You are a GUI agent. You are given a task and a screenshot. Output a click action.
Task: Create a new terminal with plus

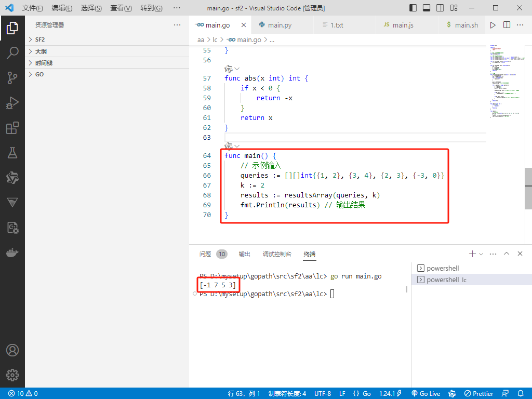click(x=472, y=254)
